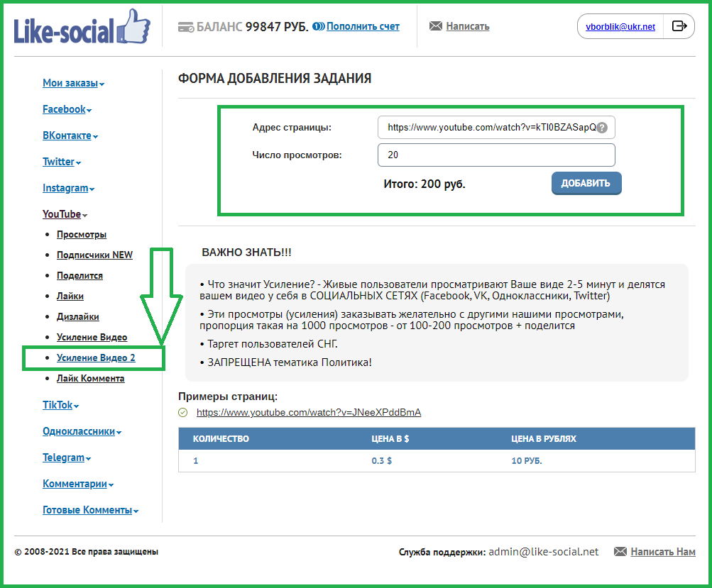Click the wallet icon beside БАЛАНС
Viewport: 712px width, 588px height.
(x=186, y=27)
